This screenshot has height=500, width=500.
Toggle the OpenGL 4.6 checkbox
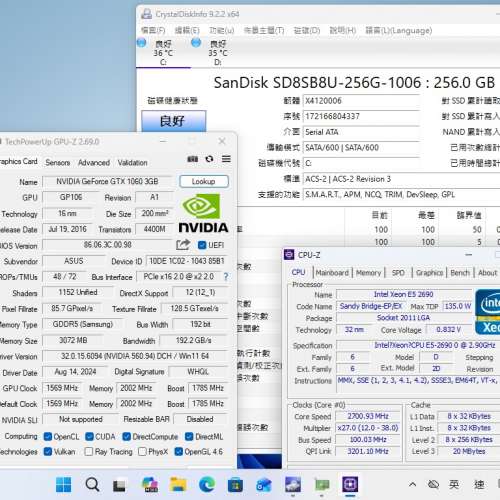(179, 452)
